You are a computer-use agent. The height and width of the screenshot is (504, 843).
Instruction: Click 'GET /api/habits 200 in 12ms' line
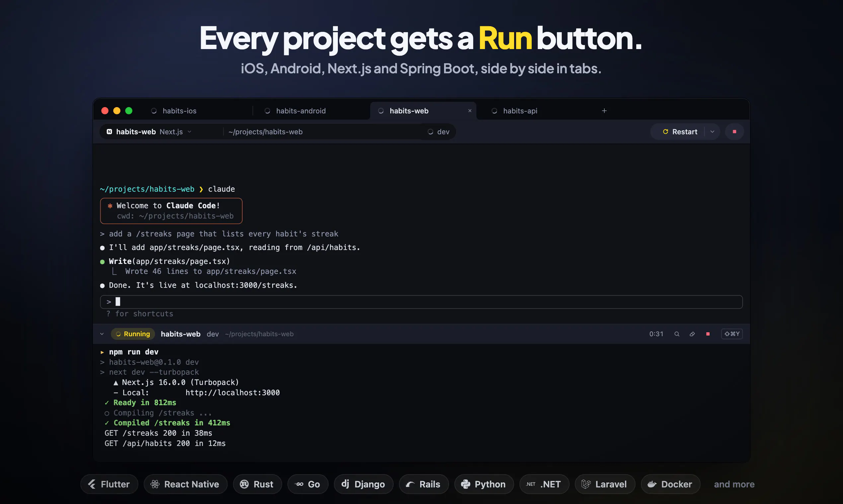coord(165,443)
